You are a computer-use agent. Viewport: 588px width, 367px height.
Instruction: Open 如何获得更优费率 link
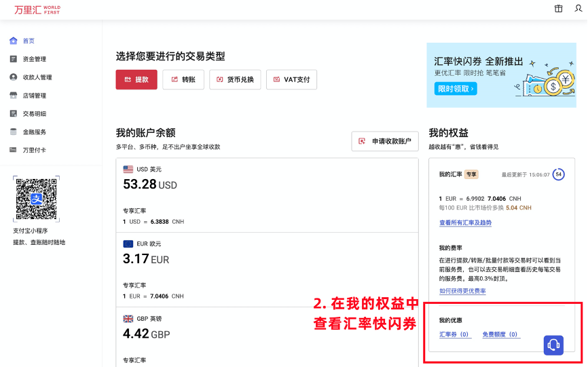click(x=462, y=290)
